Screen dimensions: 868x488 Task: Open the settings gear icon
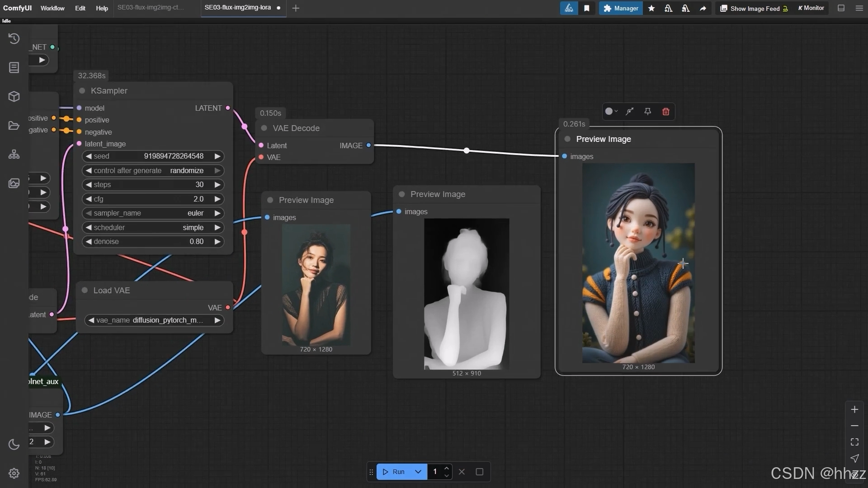click(14, 473)
